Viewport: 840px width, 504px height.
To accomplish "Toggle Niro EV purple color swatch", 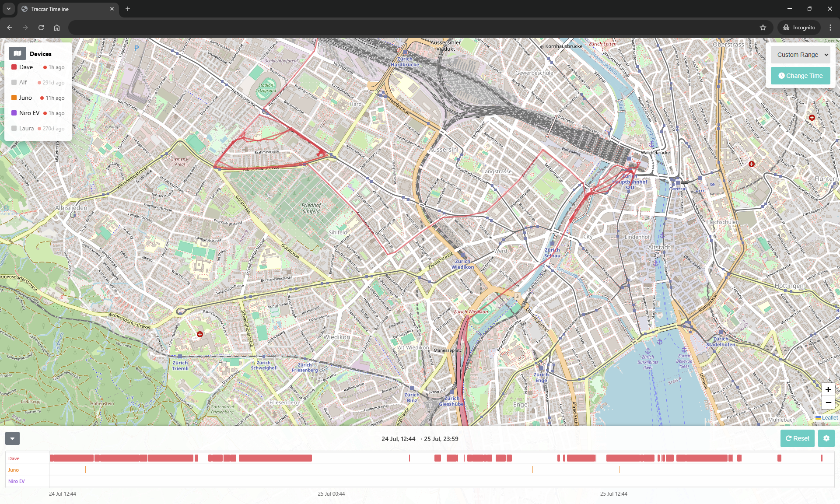I will click(14, 113).
